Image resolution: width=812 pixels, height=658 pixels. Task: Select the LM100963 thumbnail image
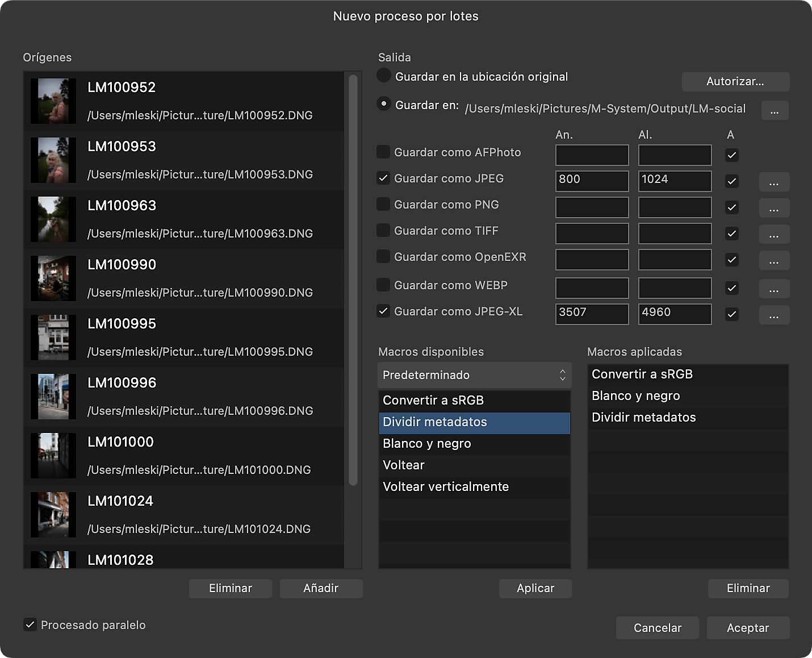click(53, 219)
